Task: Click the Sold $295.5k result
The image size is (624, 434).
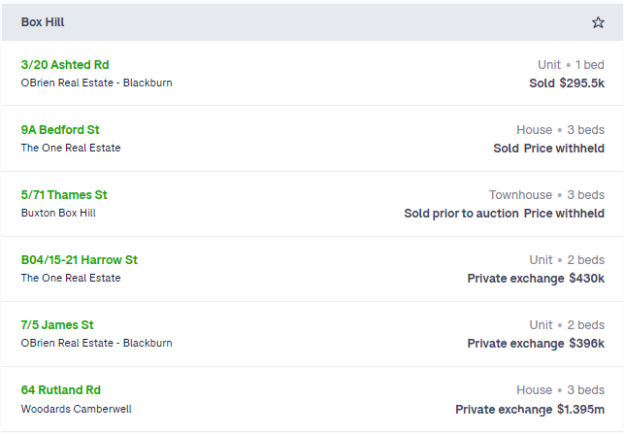Action: point(567,83)
